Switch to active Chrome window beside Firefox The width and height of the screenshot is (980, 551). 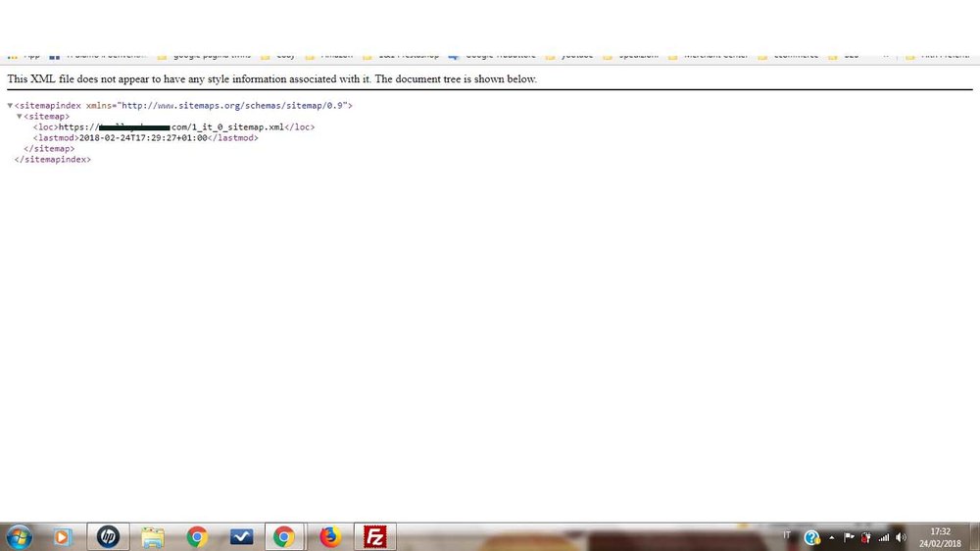click(284, 537)
